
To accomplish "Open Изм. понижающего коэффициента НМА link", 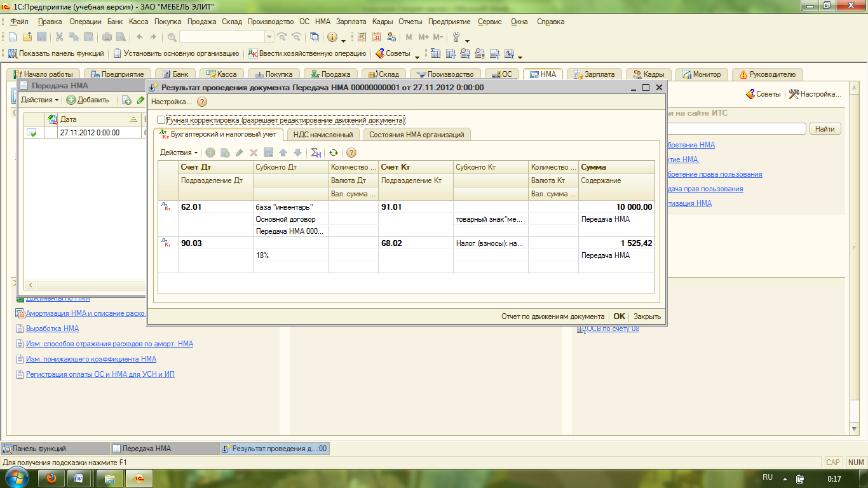I will tap(91, 359).
